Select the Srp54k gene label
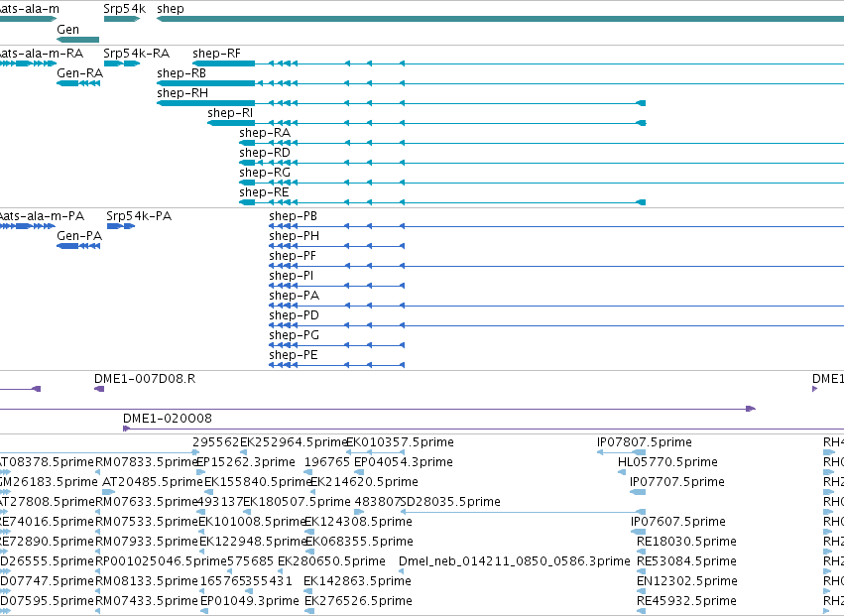844x616 pixels. click(124, 9)
